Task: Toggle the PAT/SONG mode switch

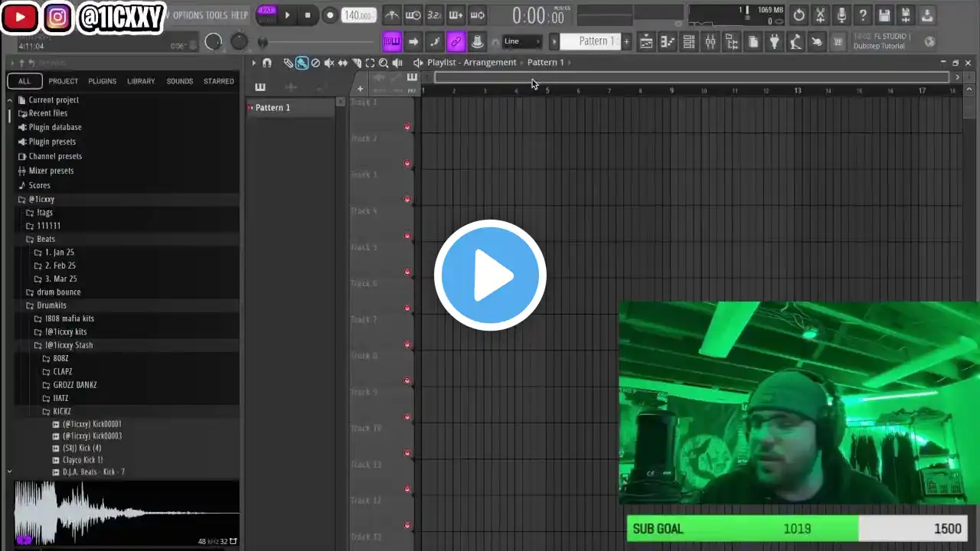Action: pos(266,14)
